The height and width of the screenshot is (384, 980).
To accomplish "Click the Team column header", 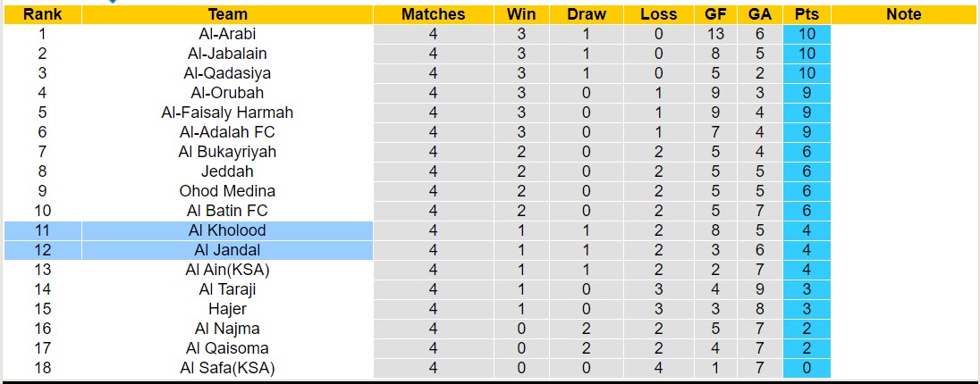I will click(227, 14).
